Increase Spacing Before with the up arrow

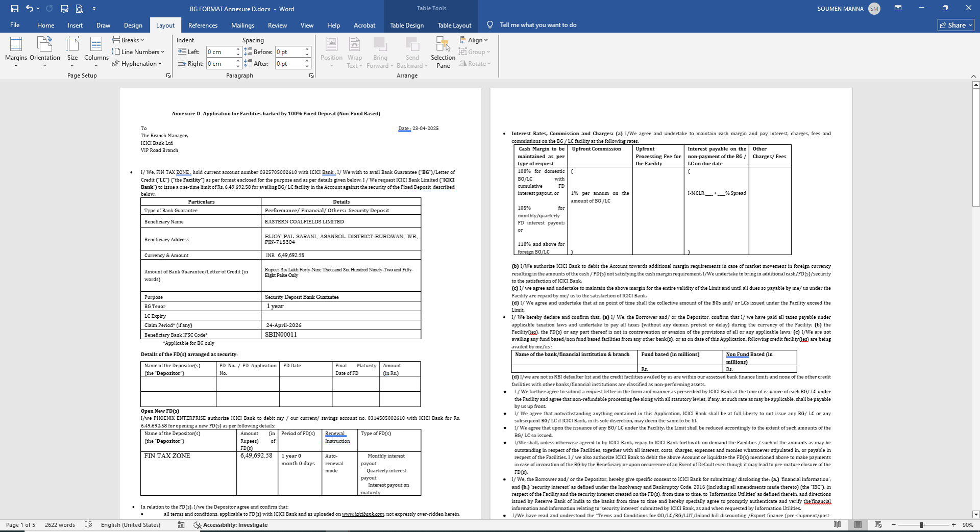click(x=307, y=49)
